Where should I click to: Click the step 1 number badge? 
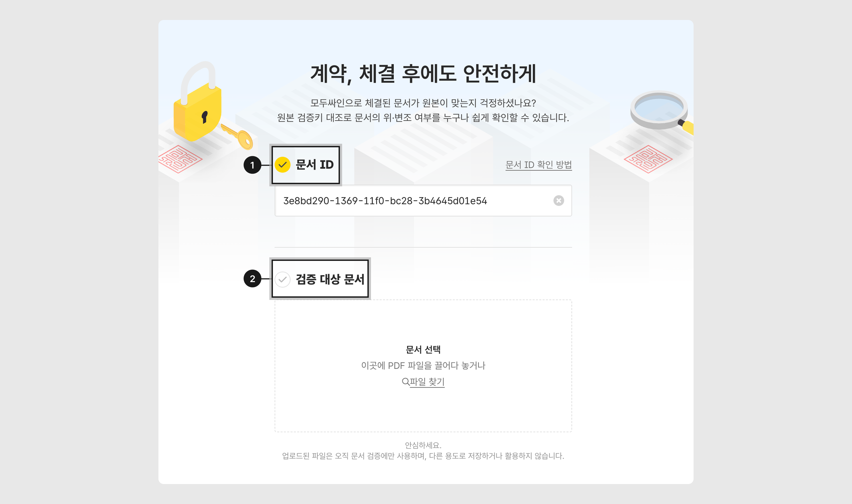pyautogui.click(x=252, y=165)
